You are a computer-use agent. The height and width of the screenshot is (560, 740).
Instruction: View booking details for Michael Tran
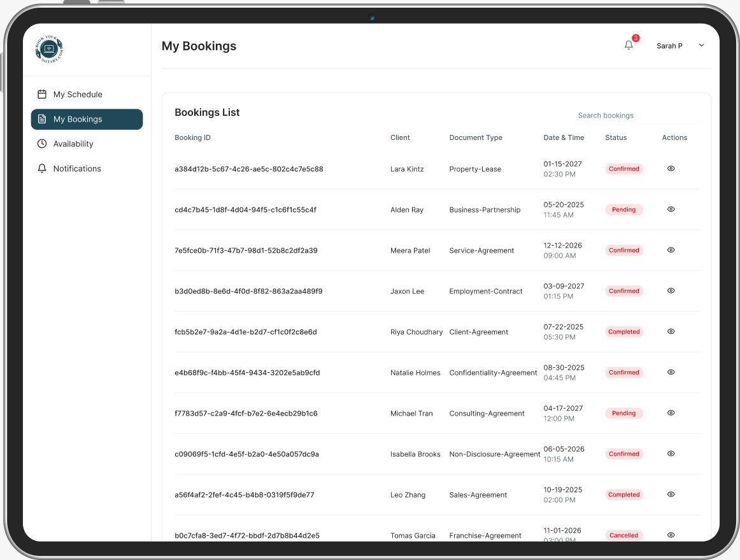[x=671, y=413]
